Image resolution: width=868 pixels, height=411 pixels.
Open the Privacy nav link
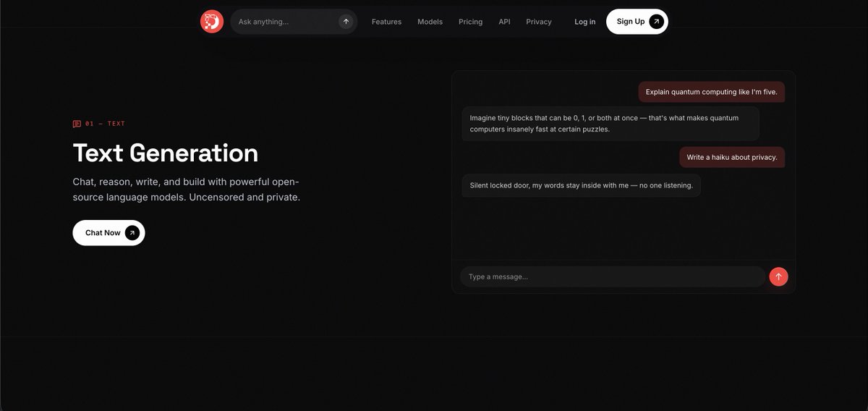(539, 22)
